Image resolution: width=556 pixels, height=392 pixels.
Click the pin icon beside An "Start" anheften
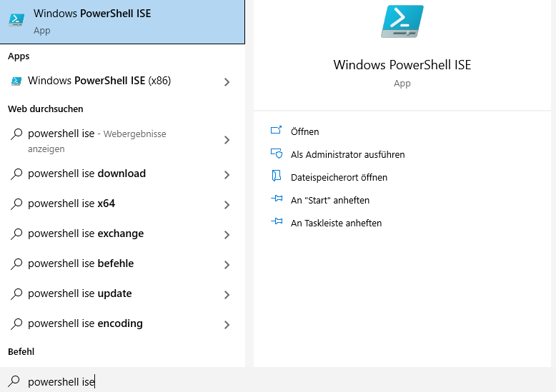[x=277, y=198]
